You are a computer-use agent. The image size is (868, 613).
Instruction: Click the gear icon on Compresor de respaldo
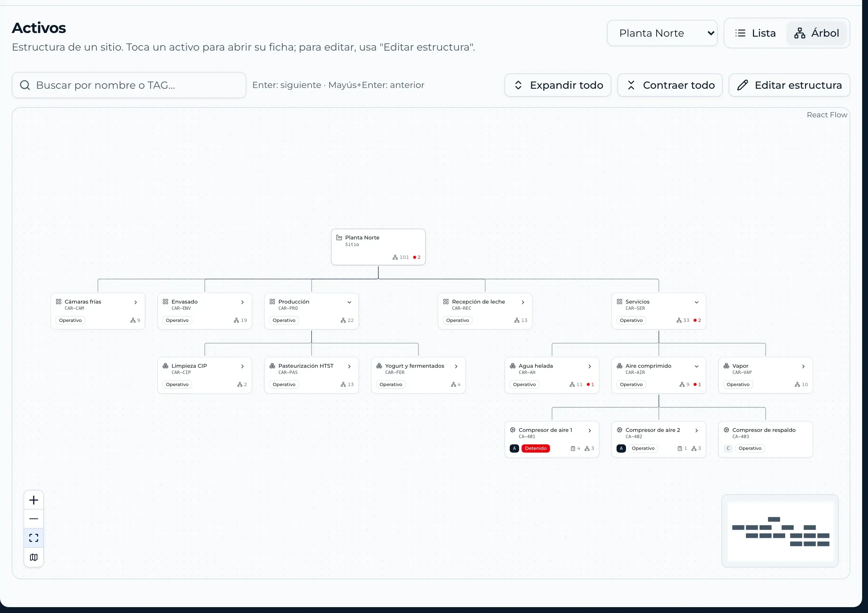click(726, 430)
